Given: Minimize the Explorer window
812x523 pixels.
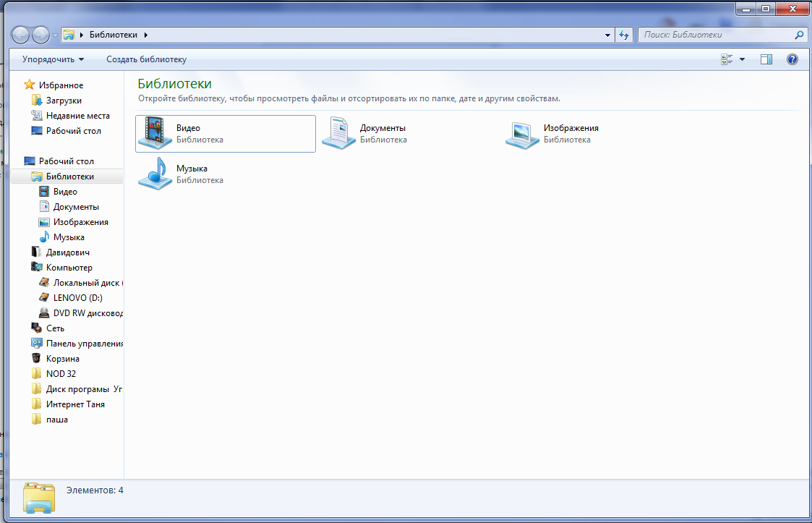Looking at the screenshot, I should [x=746, y=9].
